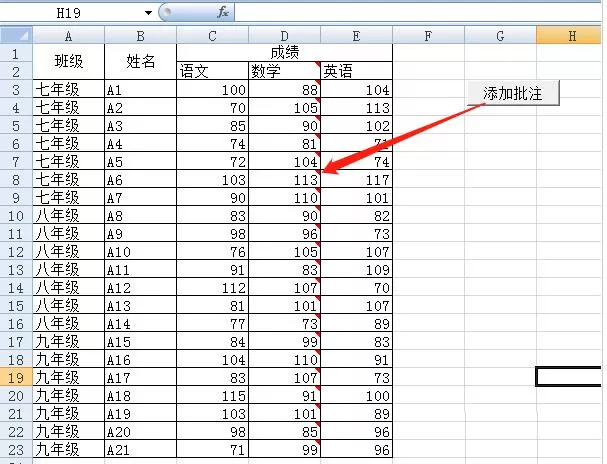The height and width of the screenshot is (464, 607).
Task: Select name cell A19
Action: (141, 413)
